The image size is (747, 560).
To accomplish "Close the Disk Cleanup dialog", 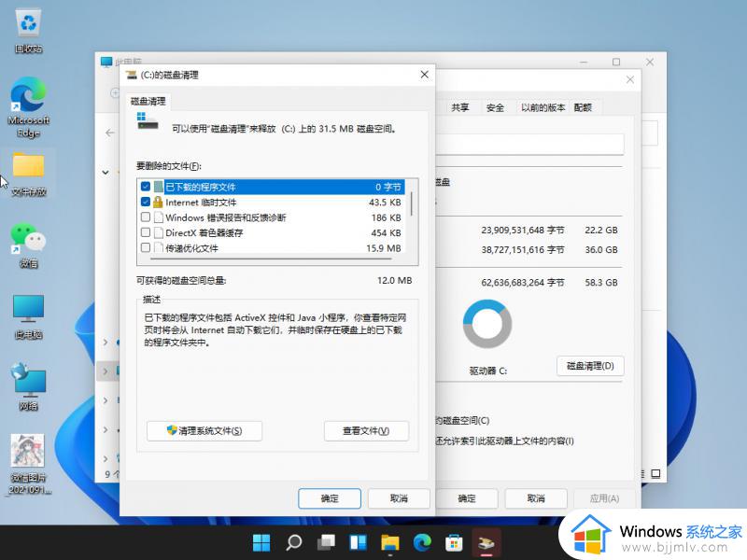I will pos(425,75).
